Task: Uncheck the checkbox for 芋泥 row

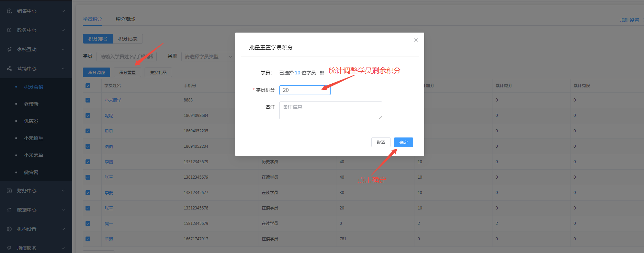Action: coord(88,239)
